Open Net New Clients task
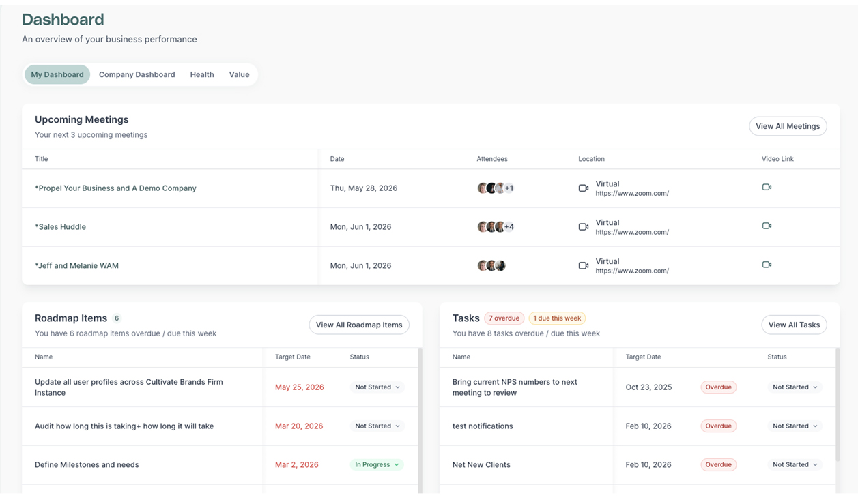This screenshot has width=858, height=504. (x=481, y=465)
